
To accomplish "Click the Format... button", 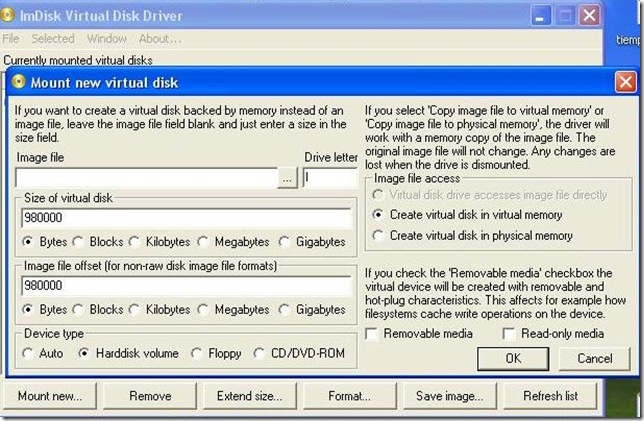I will click(350, 396).
